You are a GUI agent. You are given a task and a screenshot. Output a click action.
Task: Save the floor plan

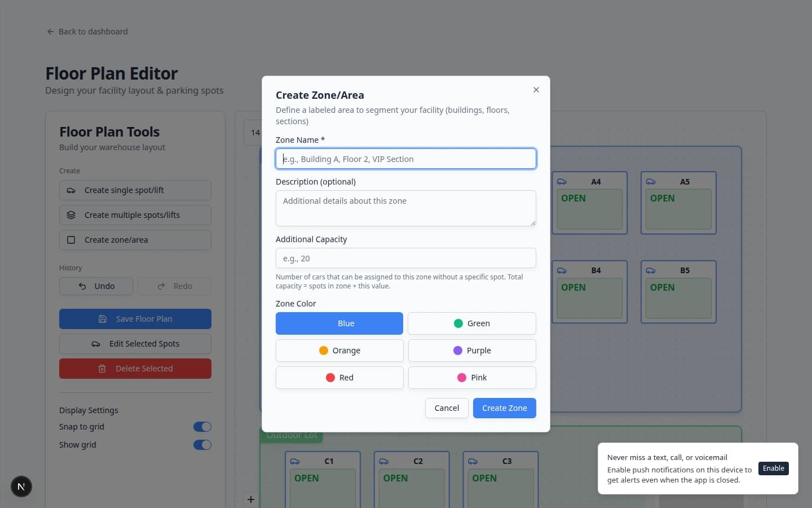(x=135, y=319)
